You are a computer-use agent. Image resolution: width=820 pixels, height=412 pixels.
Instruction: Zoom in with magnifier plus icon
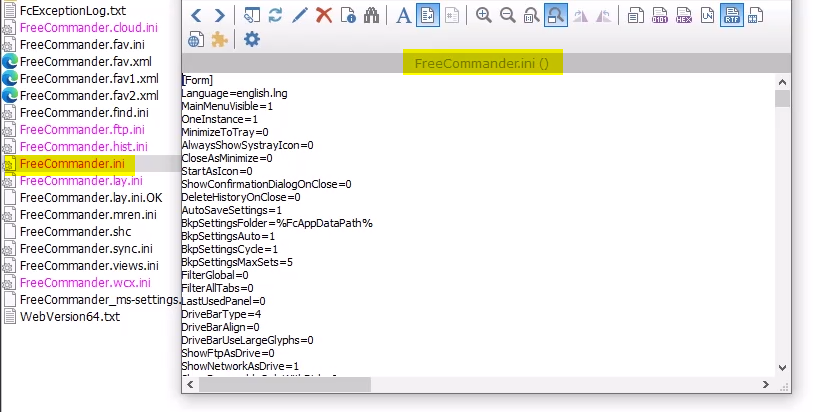click(x=484, y=15)
